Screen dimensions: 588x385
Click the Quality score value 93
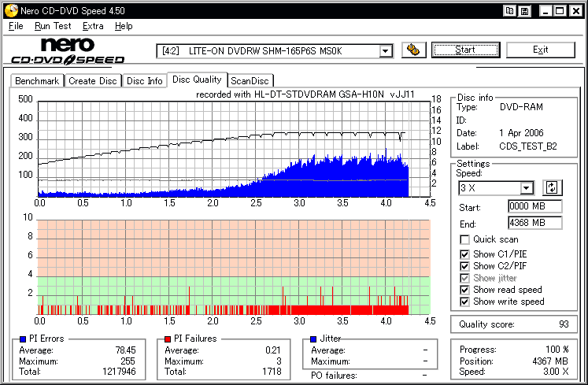[x=564, y=324]
